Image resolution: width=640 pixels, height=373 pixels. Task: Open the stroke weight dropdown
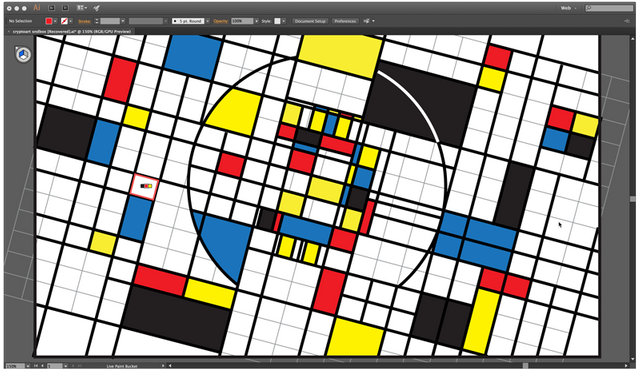pyautogui.click(x=123, y=21)
